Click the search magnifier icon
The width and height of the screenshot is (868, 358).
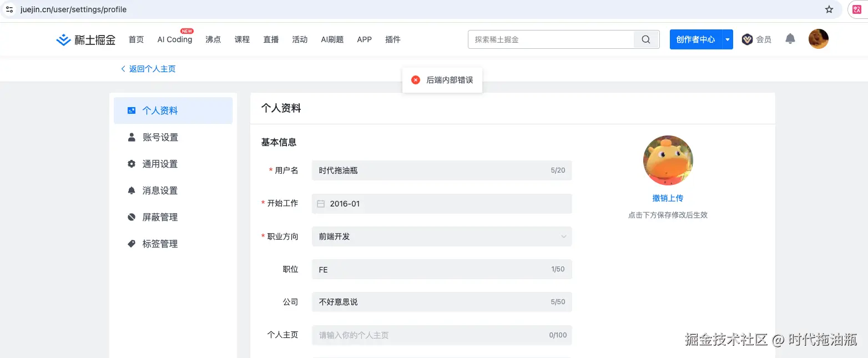645,39
